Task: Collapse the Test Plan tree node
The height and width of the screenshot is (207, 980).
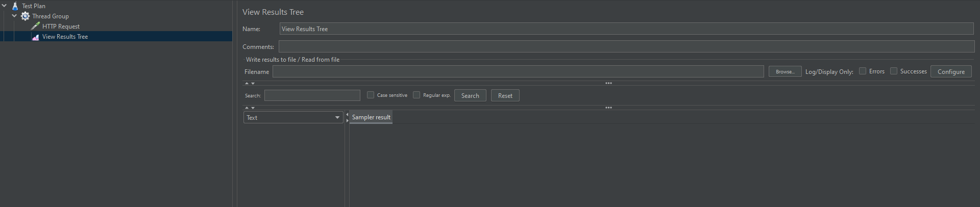Action: click(x=4, y=6)
